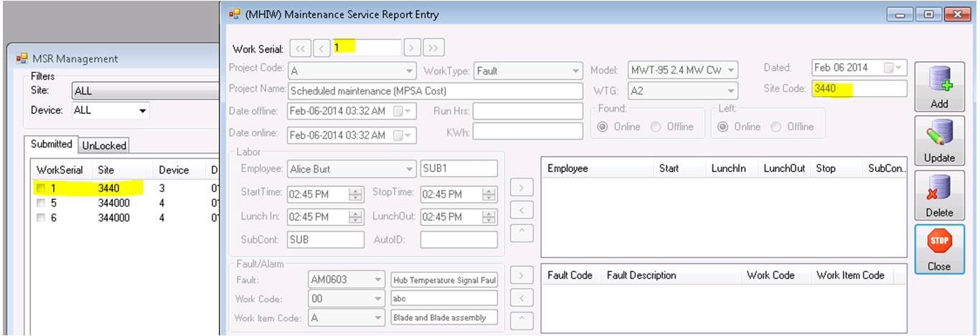Click the Delete record button
The width and height of the screenshot is (980, 336).
[939, 195]
